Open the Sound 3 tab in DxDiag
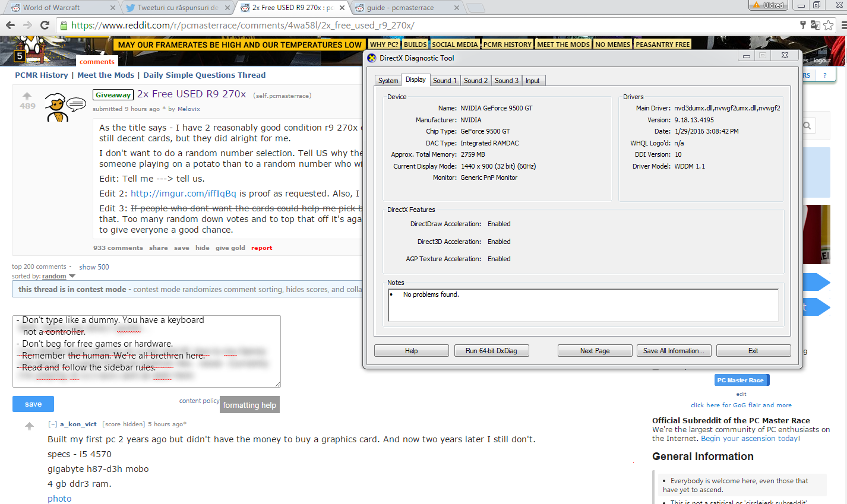The image size is (847, 504). click(507, 81)
